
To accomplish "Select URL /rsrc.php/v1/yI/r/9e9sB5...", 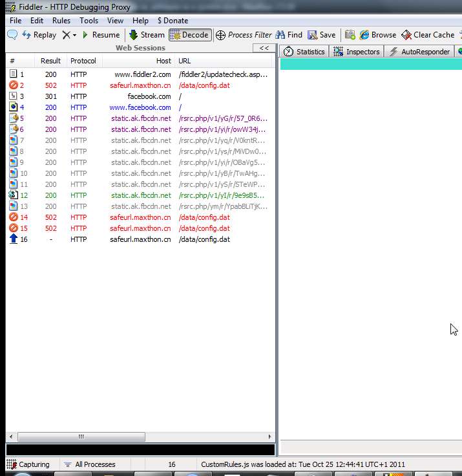I will [x=222, y=195].
